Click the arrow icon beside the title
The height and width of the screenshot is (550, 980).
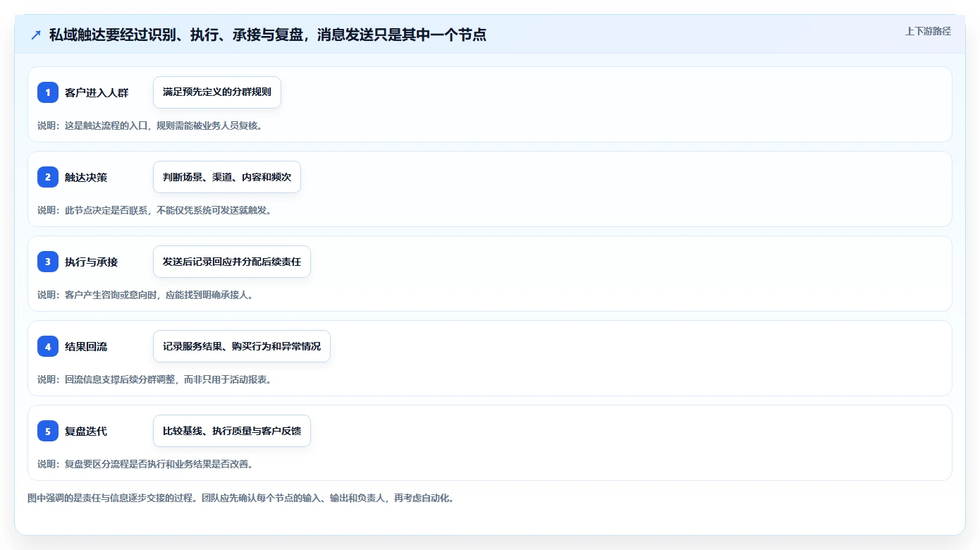click(x=36, y=35)
